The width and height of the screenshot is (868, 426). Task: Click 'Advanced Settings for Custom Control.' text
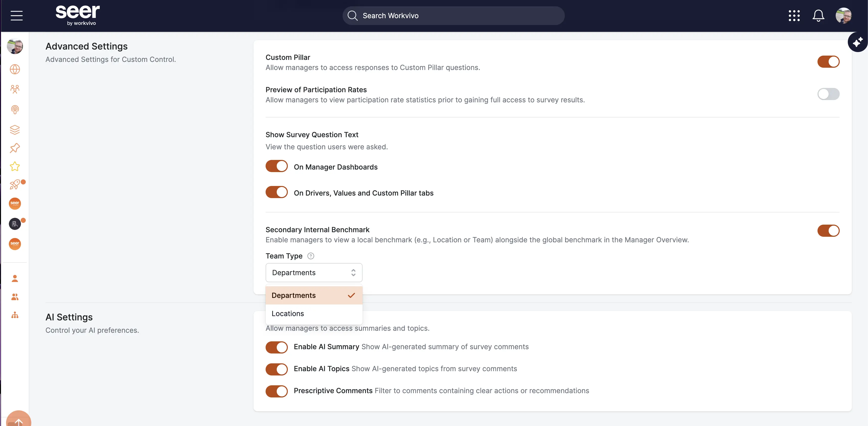point(111,60)
